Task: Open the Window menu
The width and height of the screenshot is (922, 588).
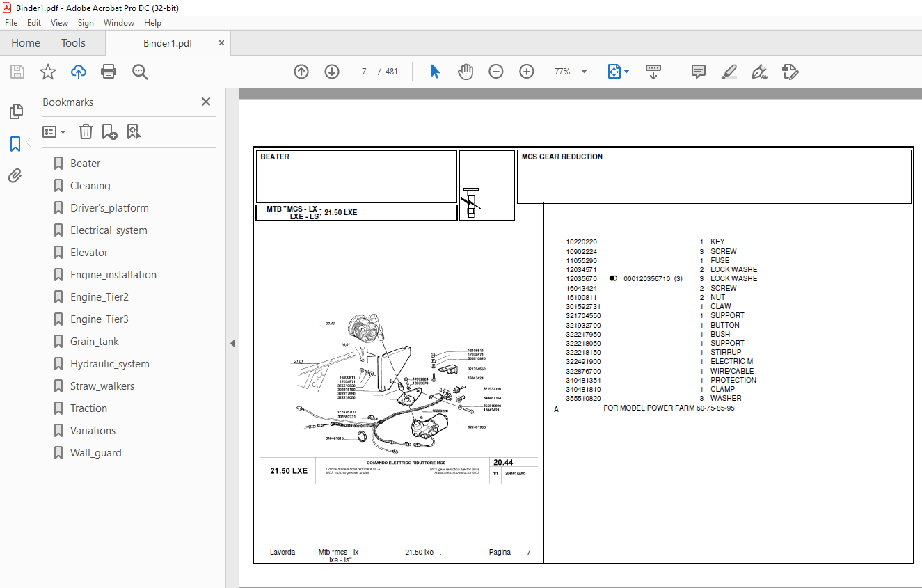Action: click(119, 23)
